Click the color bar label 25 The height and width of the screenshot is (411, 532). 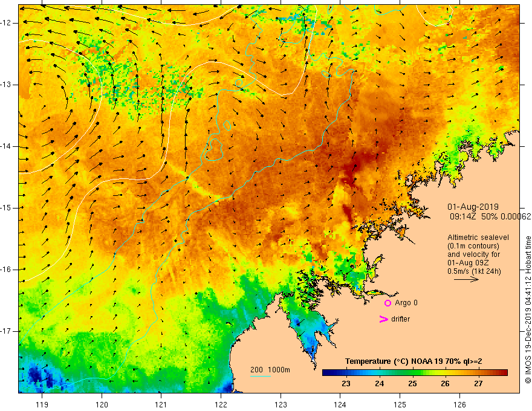[412, 384]
